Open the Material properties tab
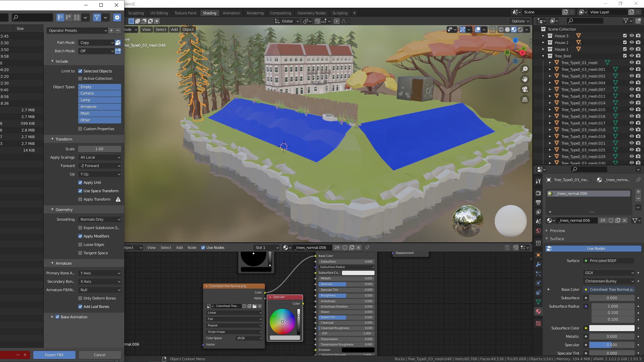Image resolution: width=644 pixels, height=362 pixels. tap(538, 311)
